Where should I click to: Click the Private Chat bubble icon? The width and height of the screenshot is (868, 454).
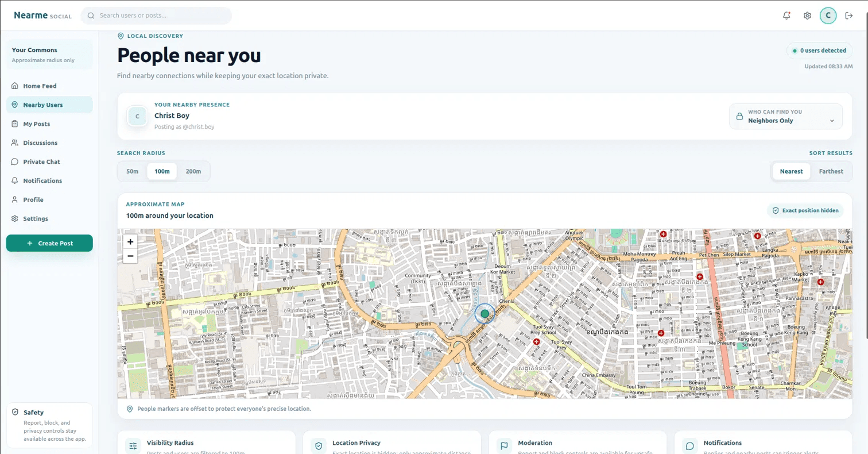coord(15,161)
